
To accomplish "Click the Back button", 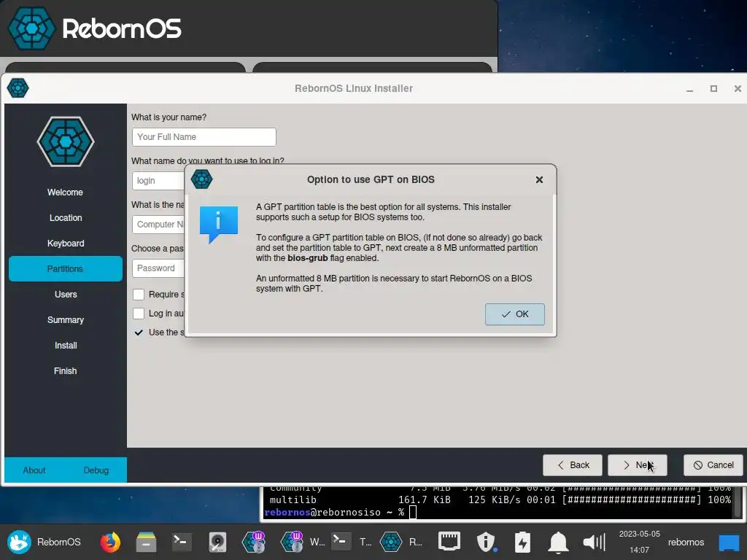I will (573, 465).
